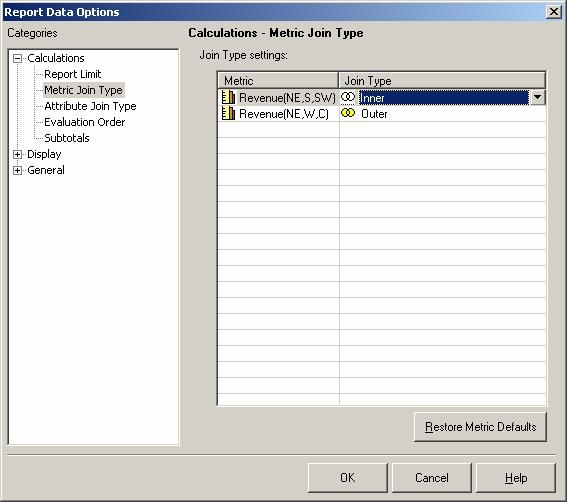Go to Evaluation Order category
This screenshot has width=567, height=502.
tap(84, 122)
